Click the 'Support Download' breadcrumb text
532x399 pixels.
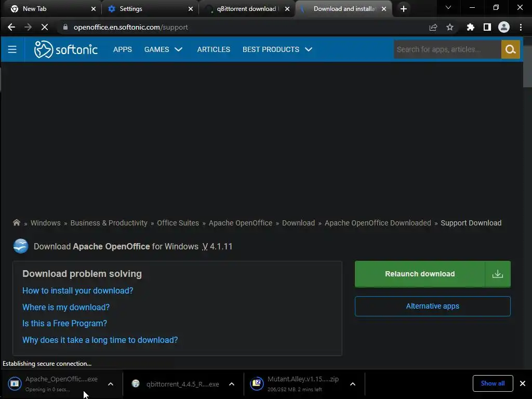point(471,223)
